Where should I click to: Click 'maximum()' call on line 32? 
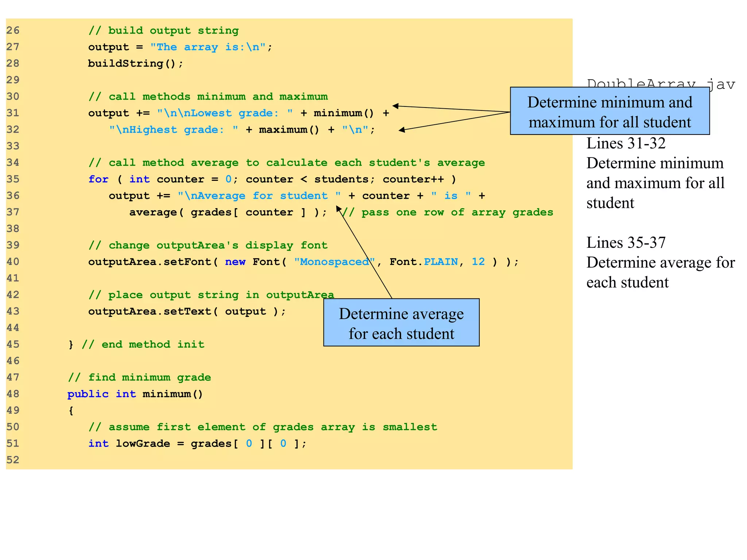click(289, 130)
